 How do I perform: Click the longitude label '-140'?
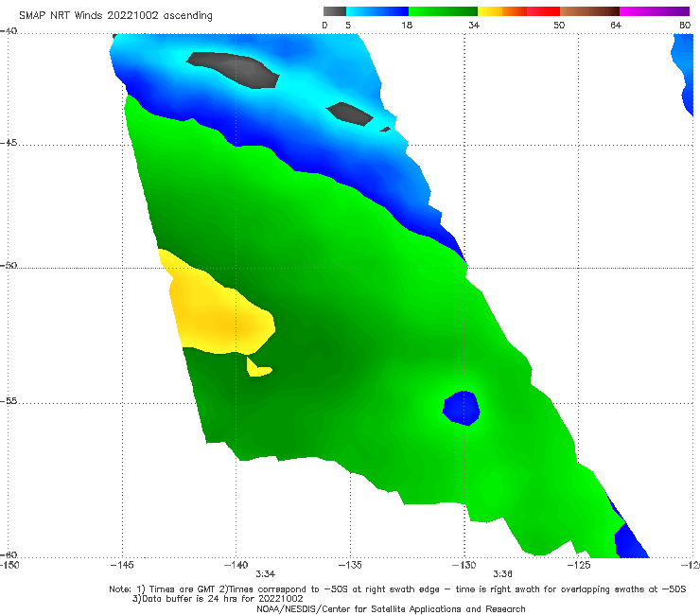click(x=236, y=565)
